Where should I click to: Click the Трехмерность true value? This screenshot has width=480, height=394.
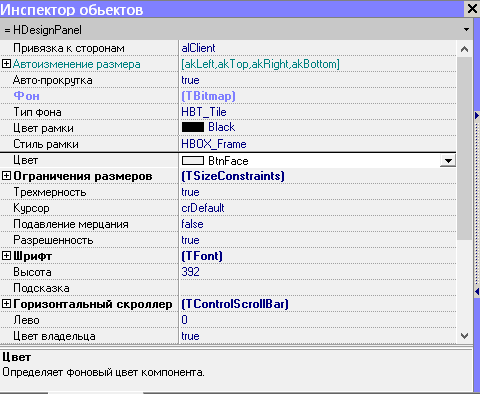[x=190, y=192]
